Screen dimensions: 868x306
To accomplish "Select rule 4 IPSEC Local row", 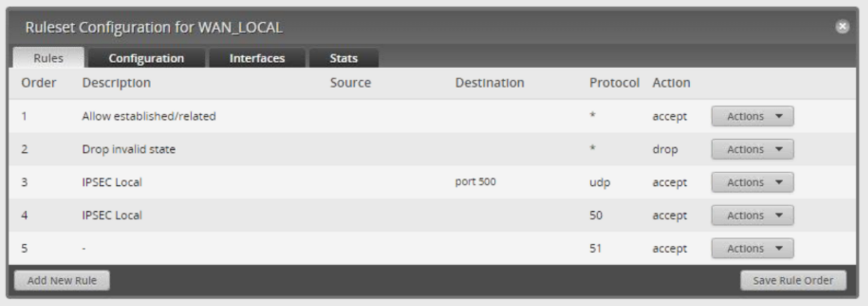I will point(434,215).
